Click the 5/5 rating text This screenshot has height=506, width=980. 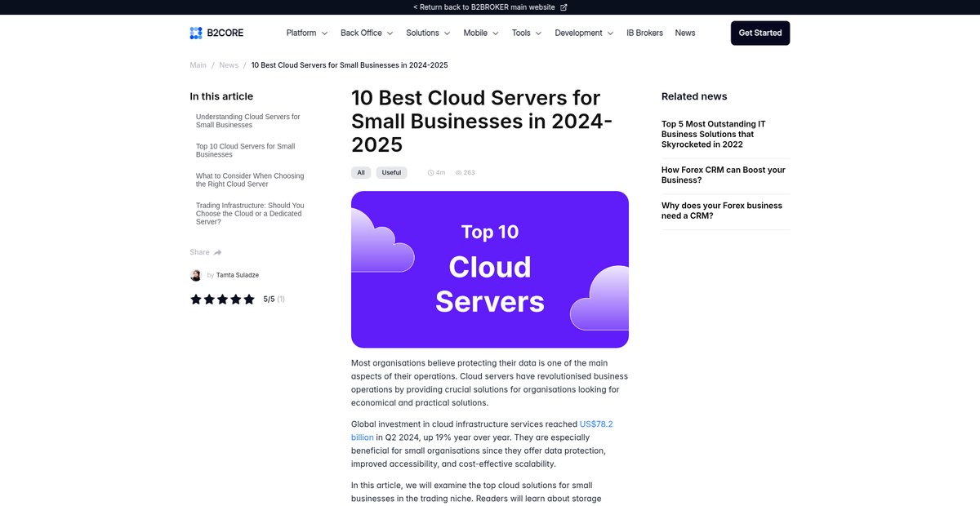269,300
